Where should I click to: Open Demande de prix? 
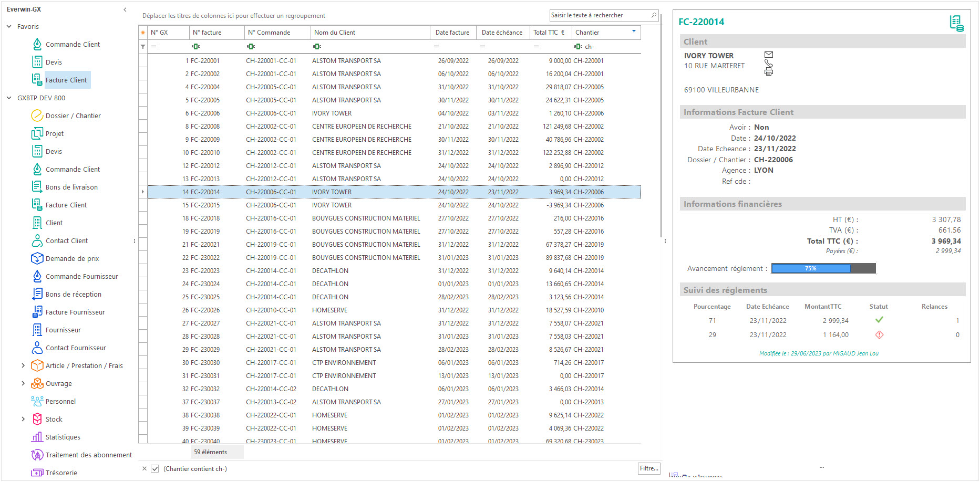72,259
